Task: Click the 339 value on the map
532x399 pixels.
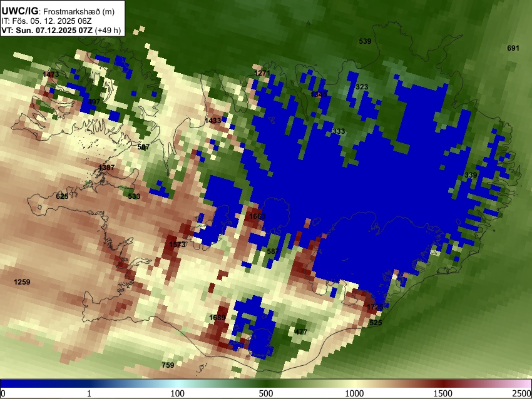Action: (471, 175)
